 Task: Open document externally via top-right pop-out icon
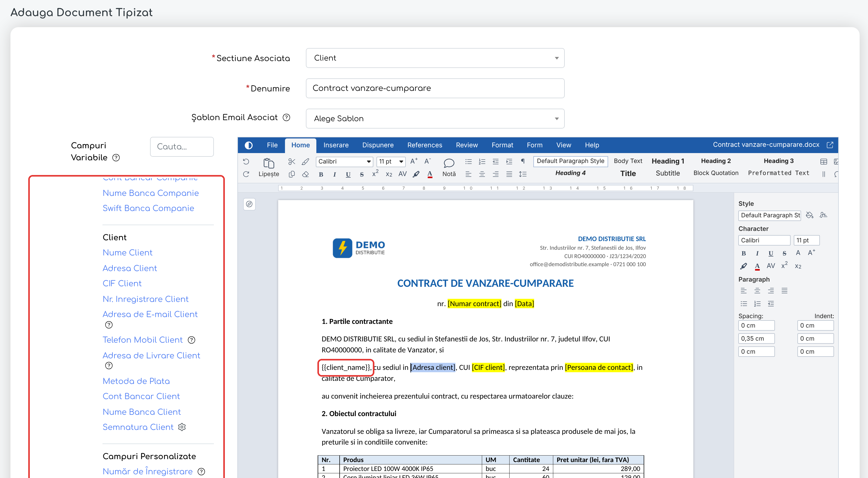click(830, 145)
